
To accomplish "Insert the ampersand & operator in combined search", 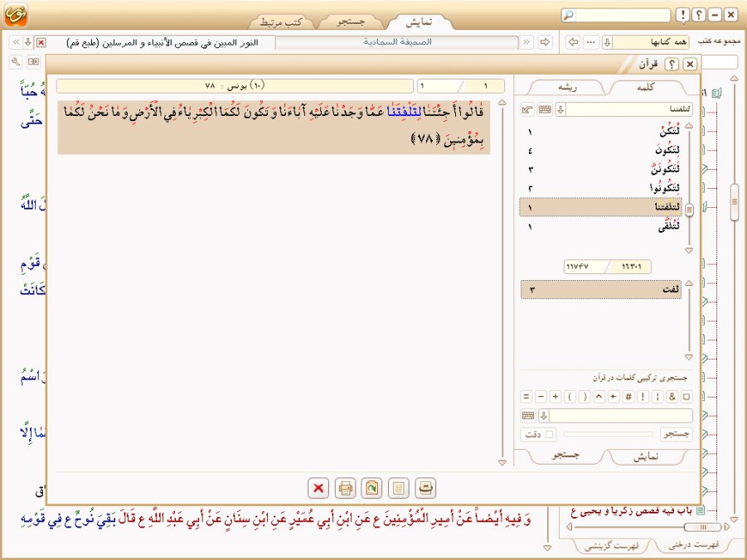I will click(x=672, y=396).
